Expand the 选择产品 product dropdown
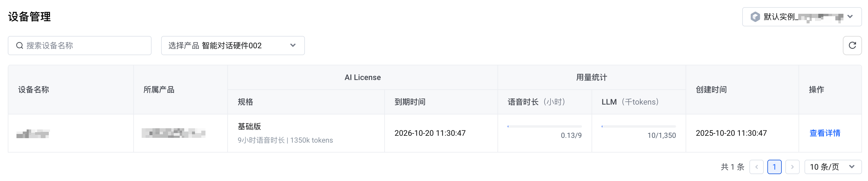868x181 pixels. click(x=232, y=46)
